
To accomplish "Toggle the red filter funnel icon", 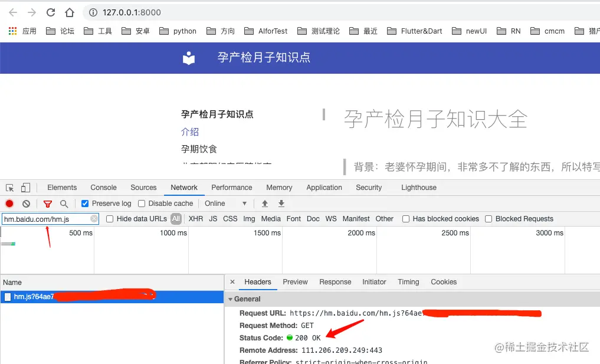I will (47, 204).
